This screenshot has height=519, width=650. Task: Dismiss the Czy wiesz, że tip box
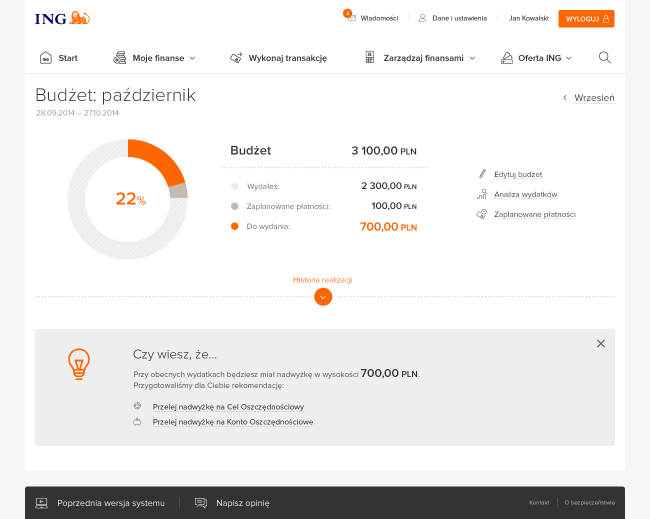(x=601, y=344)
